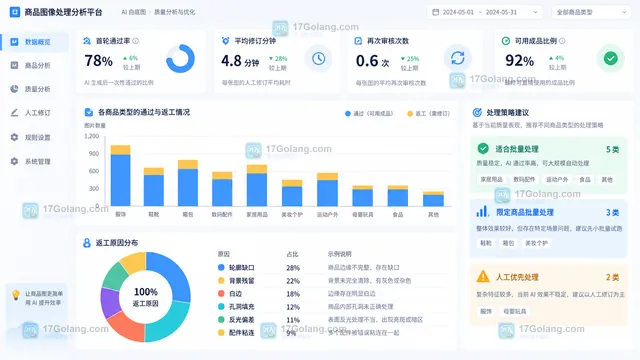Click the 家居用品 bar in the chart
The width and height of the screenshot is (640, 360).
click(257, 185)
